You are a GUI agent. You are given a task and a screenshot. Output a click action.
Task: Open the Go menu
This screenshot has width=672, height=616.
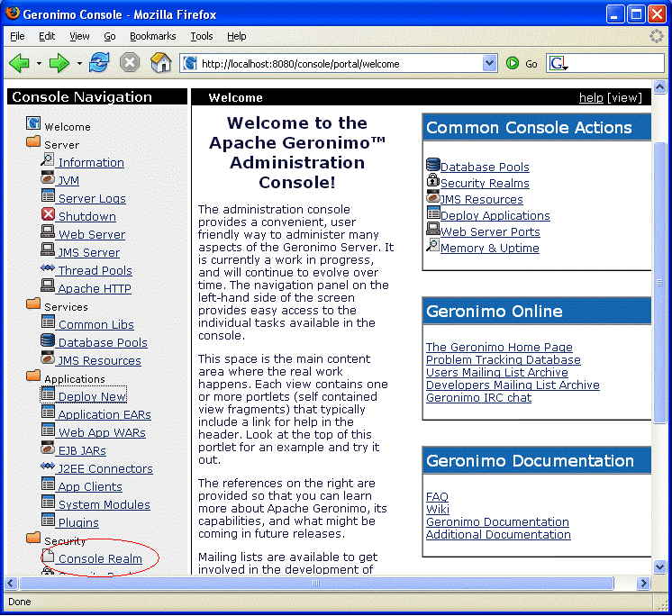tap(110, 36)
